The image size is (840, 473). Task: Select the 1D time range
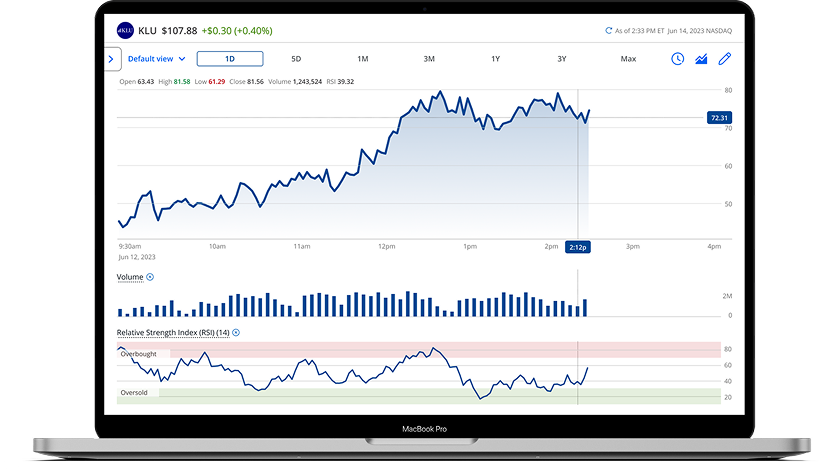click(x=230, y=59)
